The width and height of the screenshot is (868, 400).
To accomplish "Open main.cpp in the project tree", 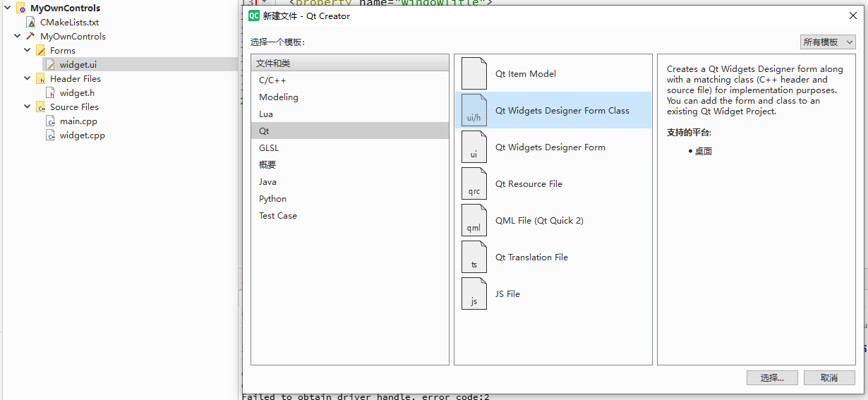I will [x=78, y=121].
